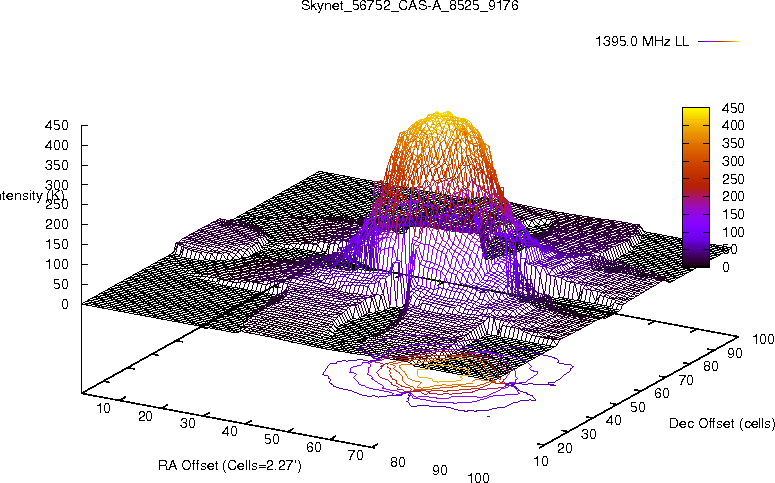Click the 50 tick on the Dec Offset axis
The width and height of the screenshot is (775, 483).
coord(638,407)
